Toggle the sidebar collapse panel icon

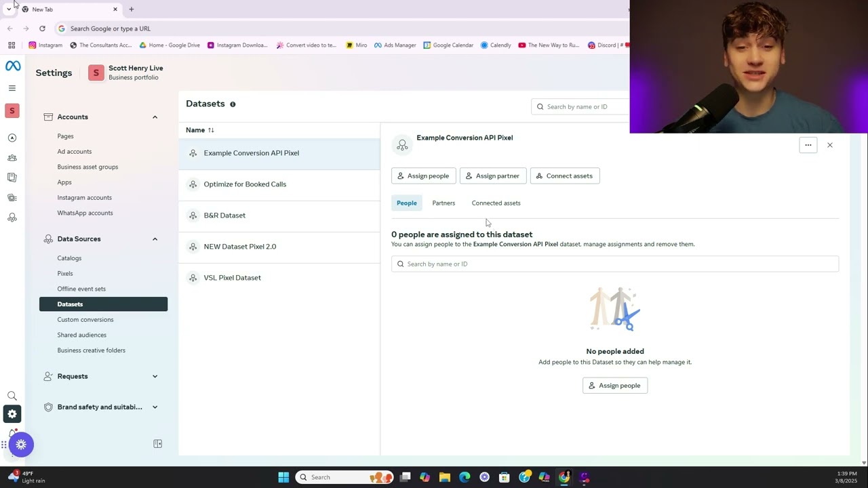point(157,444)
